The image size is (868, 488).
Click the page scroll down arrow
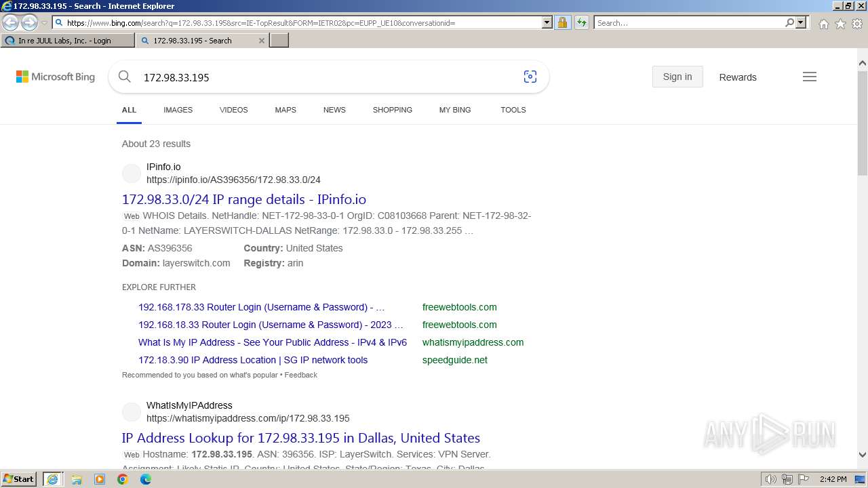pos(863,455)
